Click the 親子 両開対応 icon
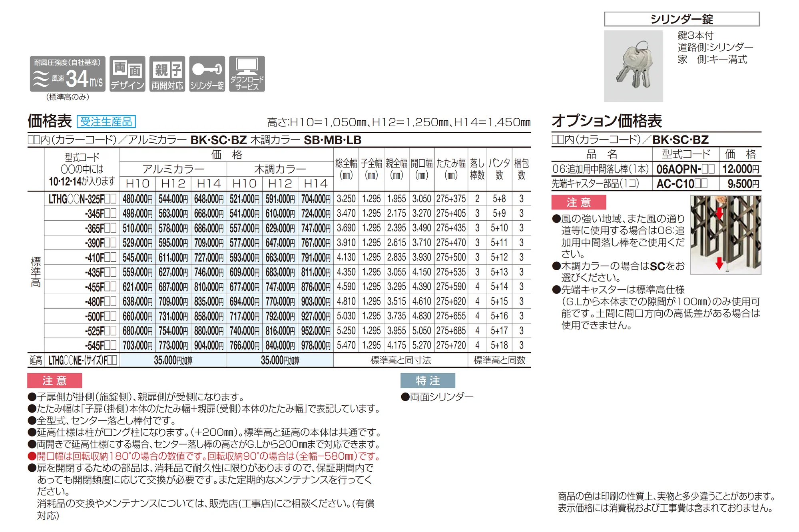Image resolution: width=799 pixels, height=532 pixels. click(x=167, y=74)
